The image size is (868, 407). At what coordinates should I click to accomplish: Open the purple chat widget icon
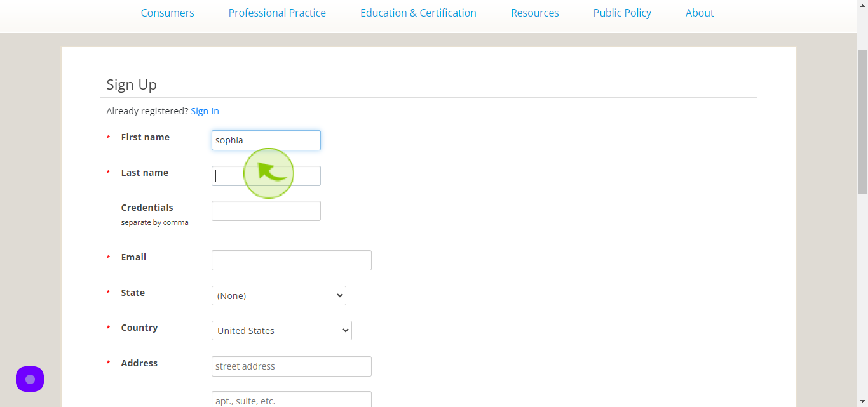coord(30,379)
